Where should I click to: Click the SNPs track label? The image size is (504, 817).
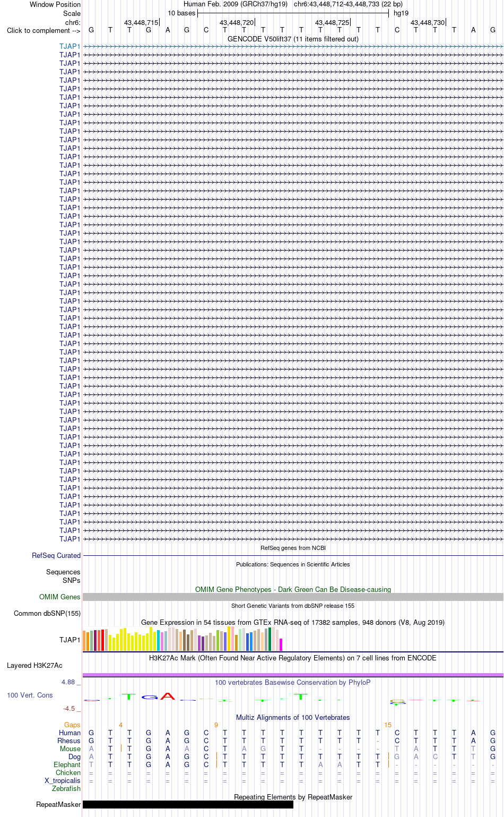(x=72, y=580)
